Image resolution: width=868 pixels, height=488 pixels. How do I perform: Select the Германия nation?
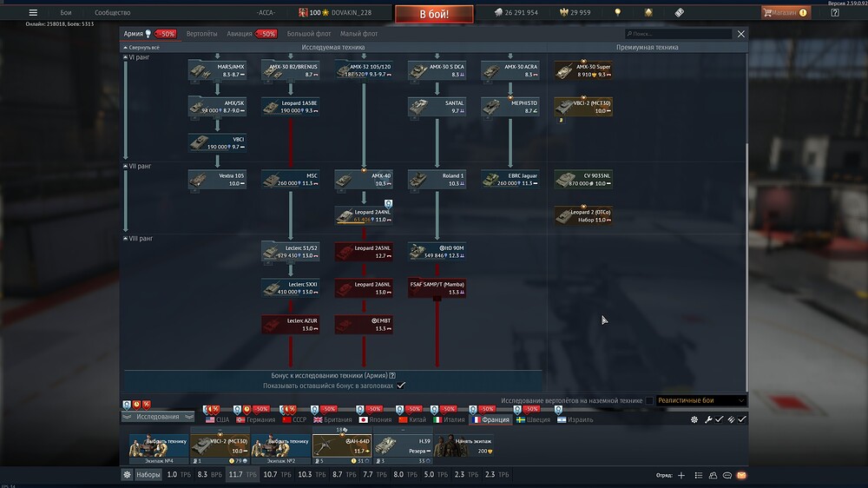click(x=255, y=420)
